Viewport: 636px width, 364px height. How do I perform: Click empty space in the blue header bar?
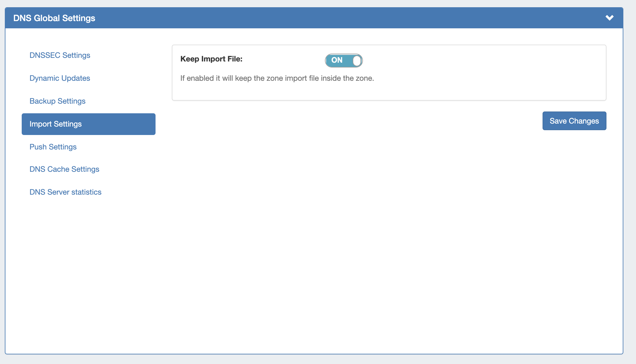pos(332,18)
